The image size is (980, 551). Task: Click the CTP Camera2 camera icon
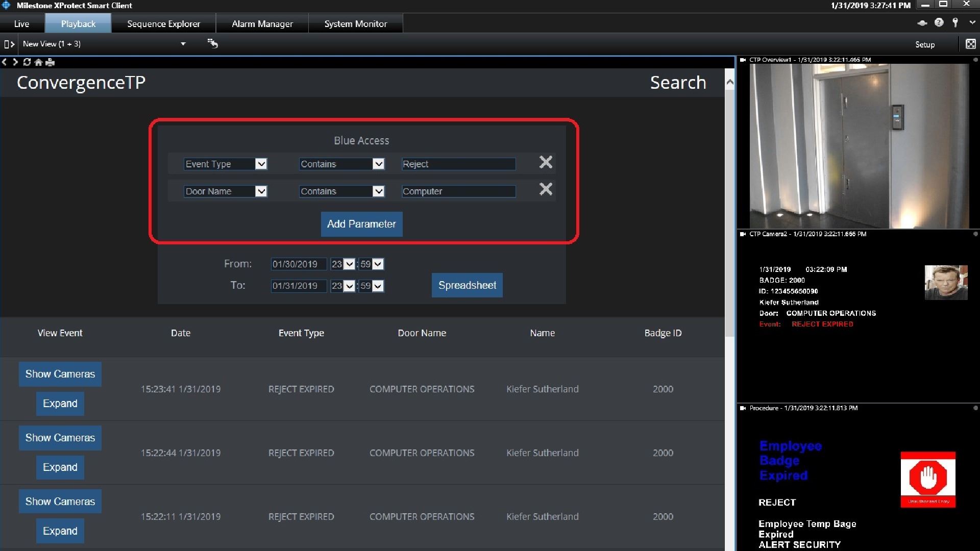pyautogui.click(x=743, y=234)
